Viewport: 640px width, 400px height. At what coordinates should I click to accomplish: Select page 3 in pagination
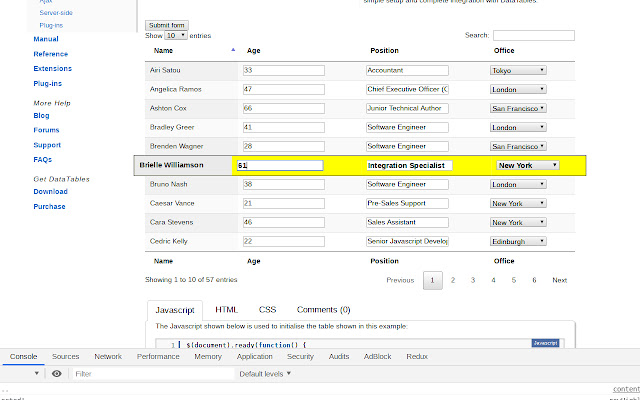pyautogui.click(x=473, y=280)
